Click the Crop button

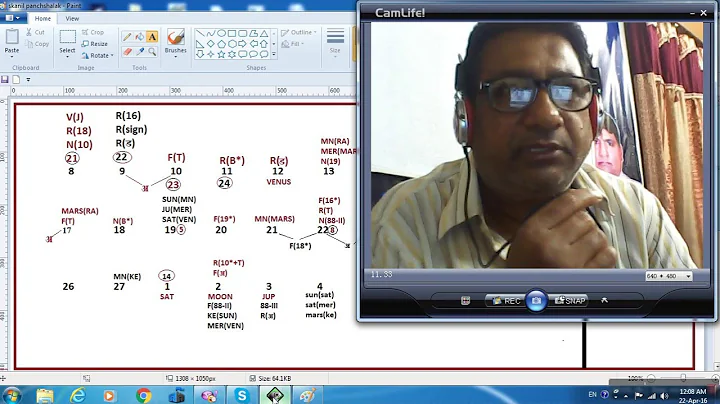pos(93,32)
